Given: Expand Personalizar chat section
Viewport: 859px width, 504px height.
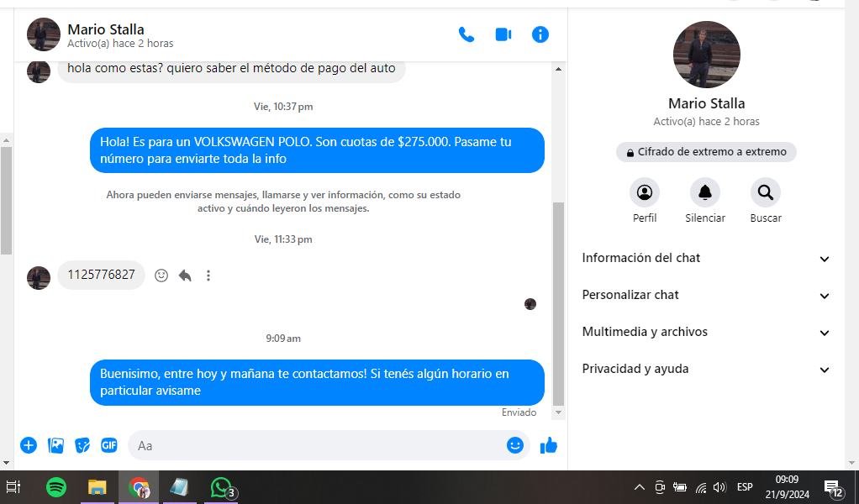Looking at the screenshot, I should pos(706,296).
